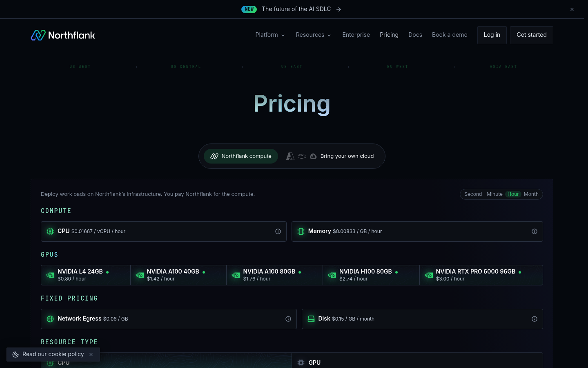This screenshot has width=588, height=368.
Task: Click the US CENTRAL region label
Action: (x=186, y=67)
